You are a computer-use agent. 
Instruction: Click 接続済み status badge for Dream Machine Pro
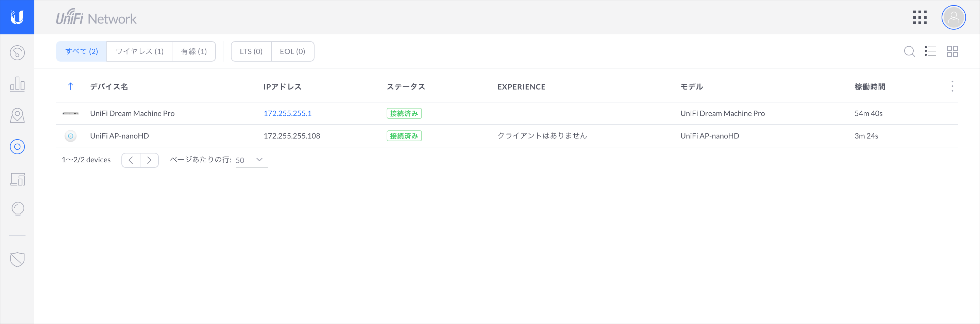[x=404, y=113]
